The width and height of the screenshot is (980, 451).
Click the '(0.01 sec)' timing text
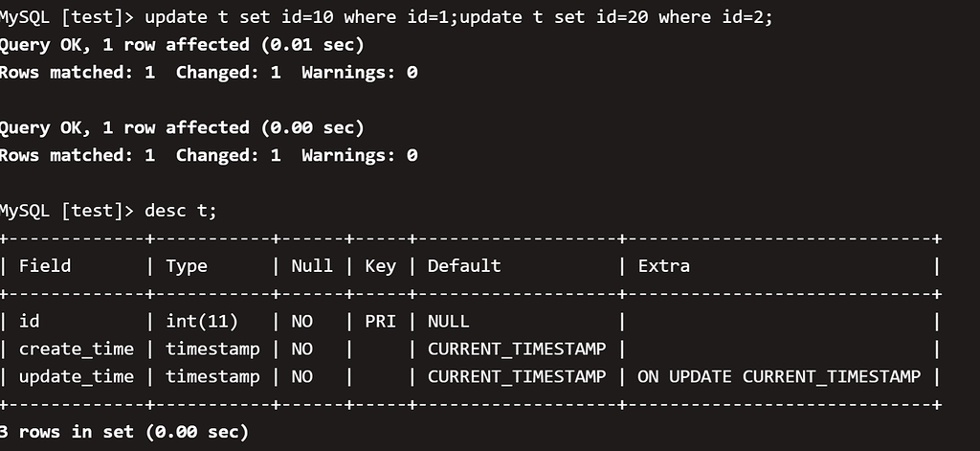312,45
